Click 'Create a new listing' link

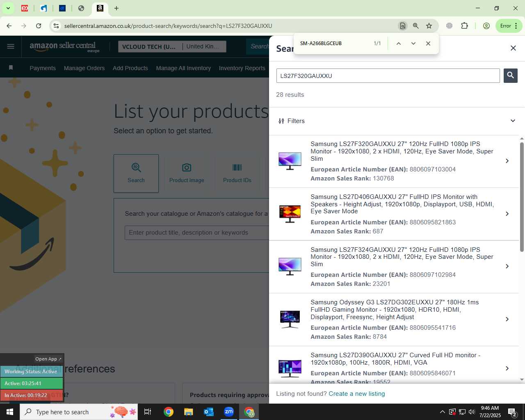point(357,394)
